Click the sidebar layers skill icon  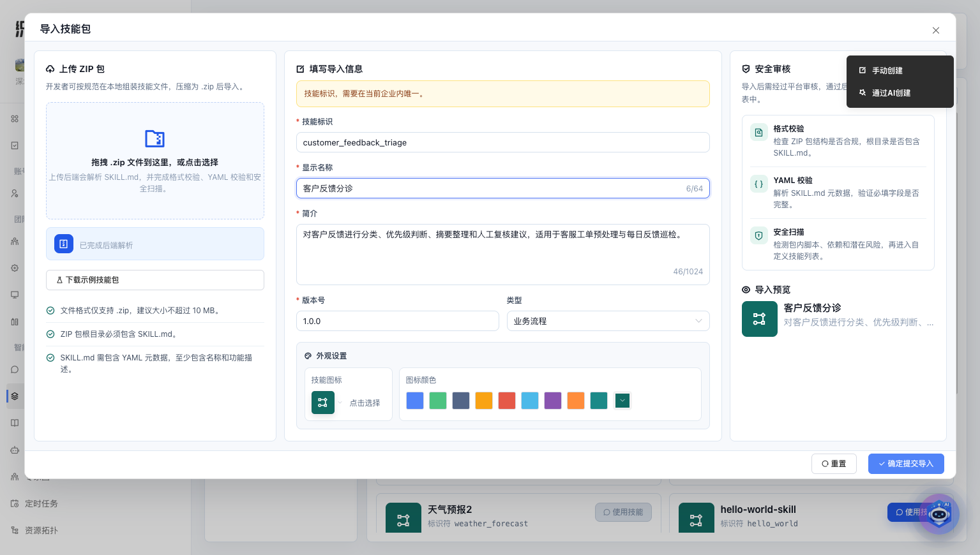click(15, 396)
